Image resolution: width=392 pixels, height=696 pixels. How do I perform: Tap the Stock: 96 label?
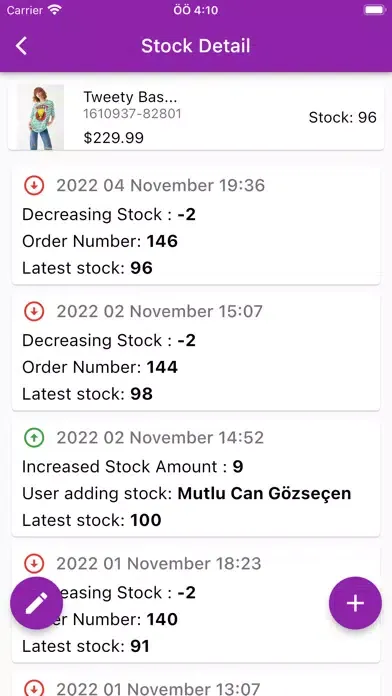point(342,118)
